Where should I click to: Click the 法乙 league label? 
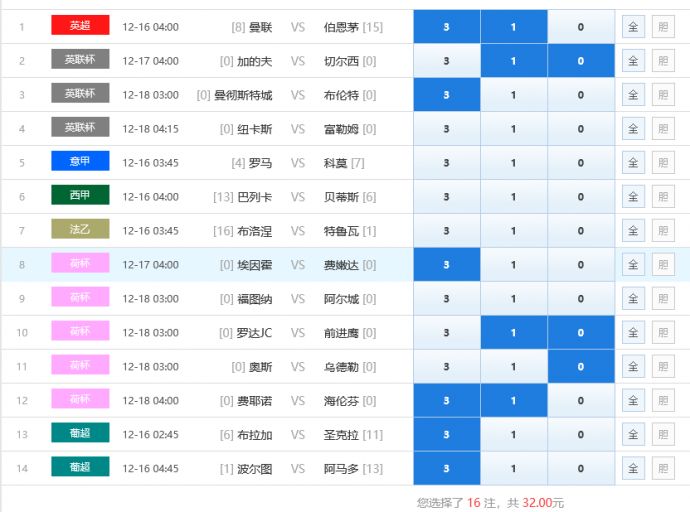[80, 229]
